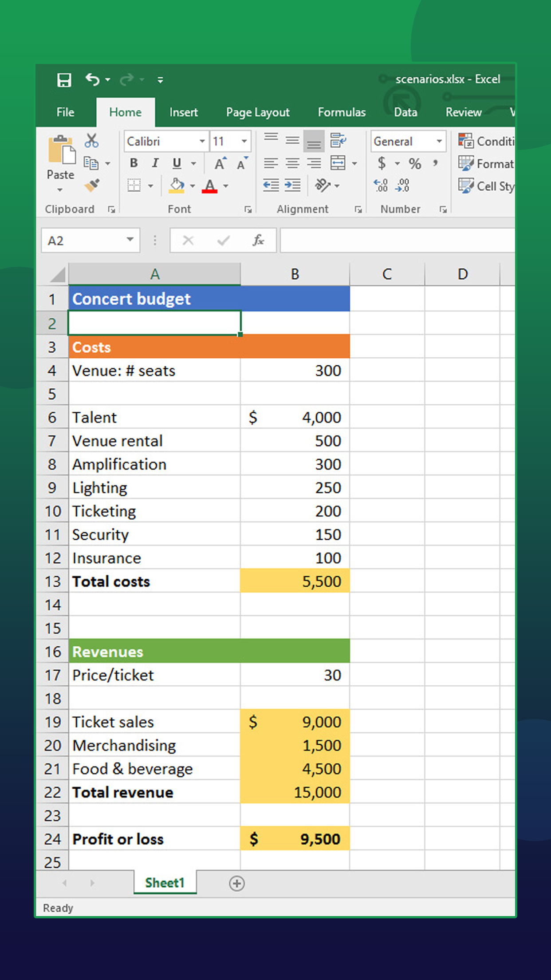Screen dimensions: 551x980
Task: Add a new sheet with plus button
Action: click(236, 883)
